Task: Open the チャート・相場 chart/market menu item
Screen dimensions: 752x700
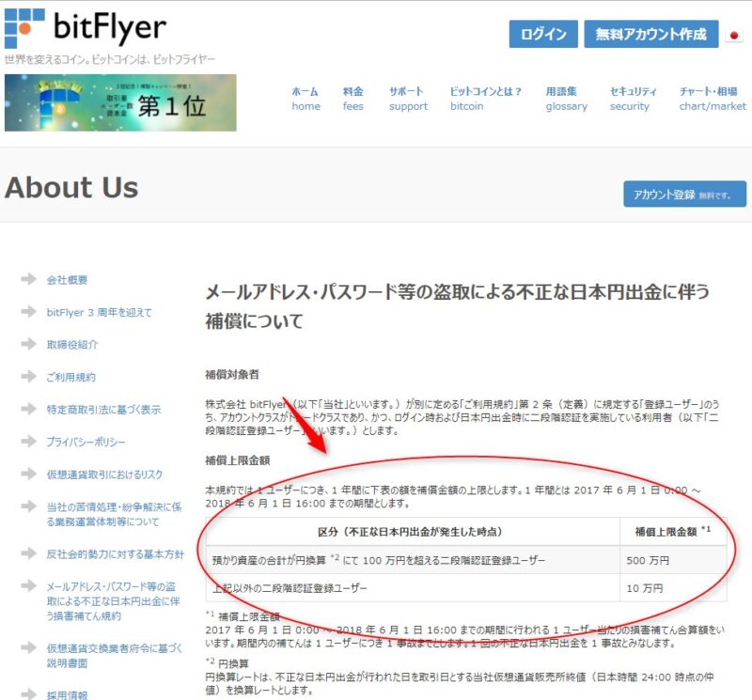Action: [713, 99]
